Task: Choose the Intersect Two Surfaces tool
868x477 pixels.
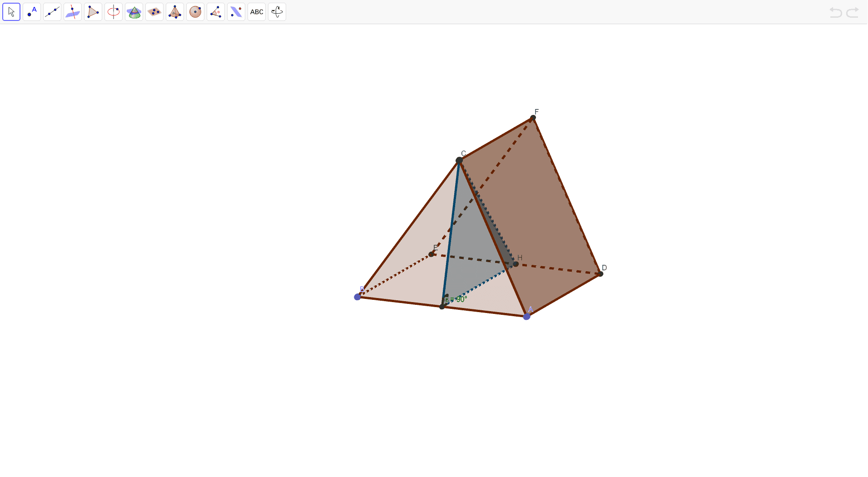Action: pos(134,12)
